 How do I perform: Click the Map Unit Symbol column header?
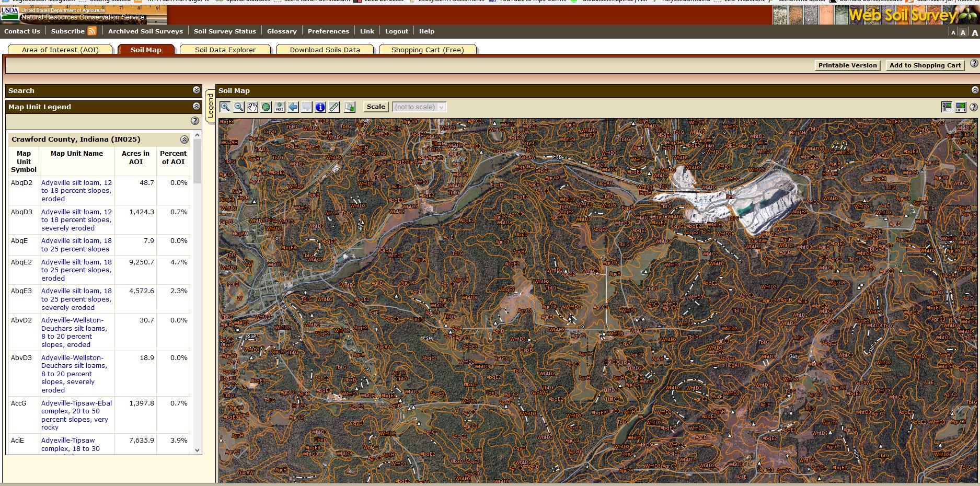tap(24, 161)
